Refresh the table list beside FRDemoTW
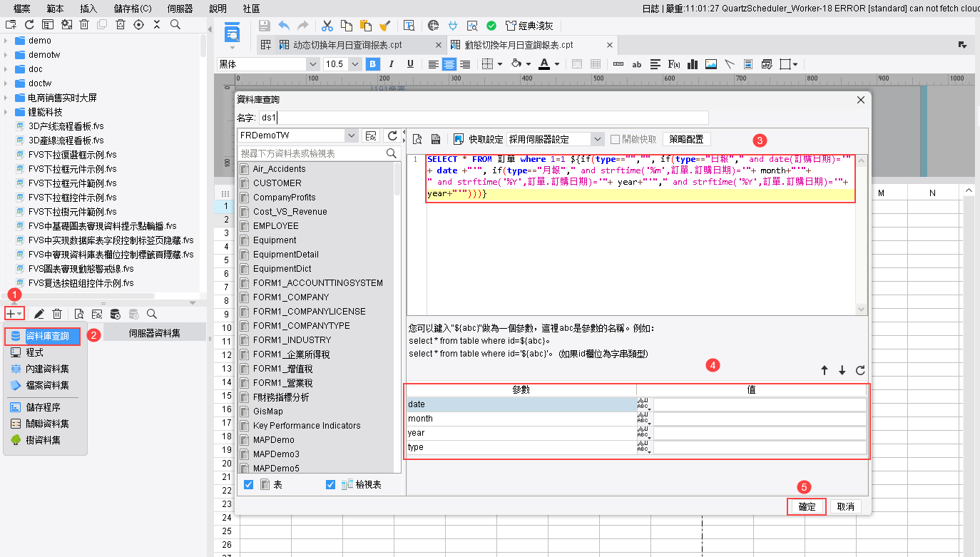The width and height of the screenshot is (980, 557). [392, 136]
